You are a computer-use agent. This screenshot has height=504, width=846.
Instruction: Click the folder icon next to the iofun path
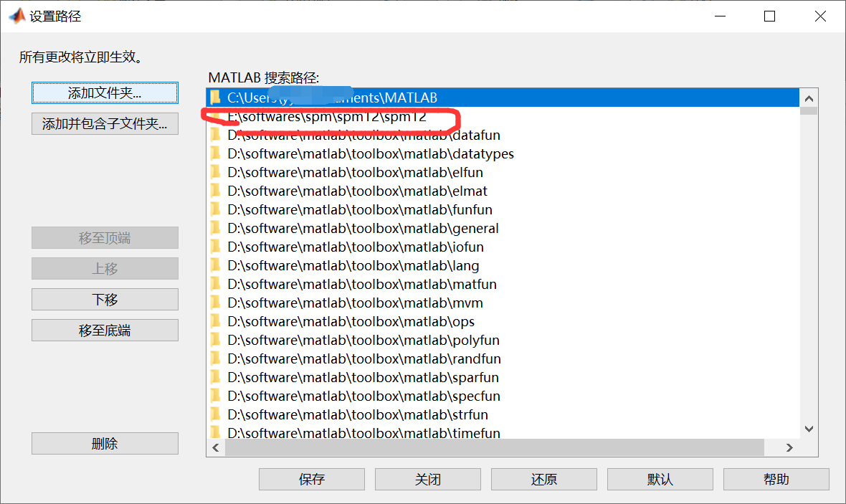(x=217, y=247)
